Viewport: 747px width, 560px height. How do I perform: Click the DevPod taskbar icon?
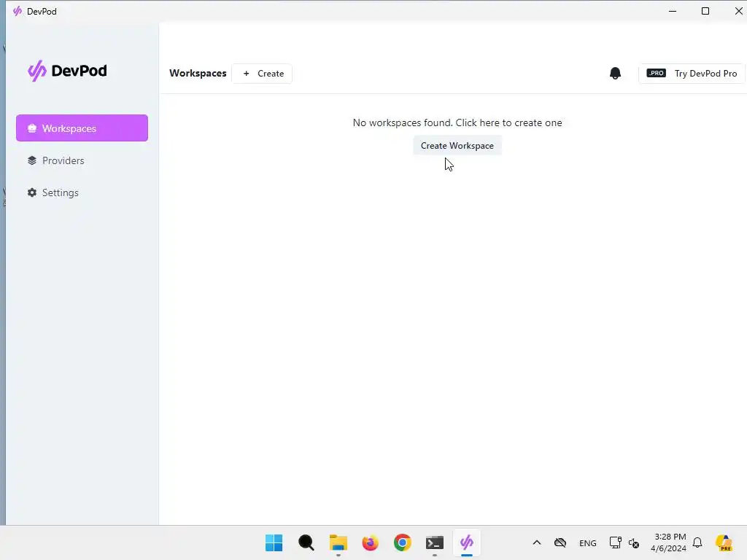467,542
